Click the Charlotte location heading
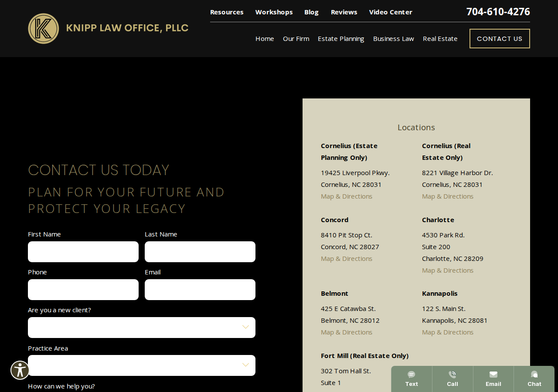Viewport: 558px width, 392px height. click(438, 220)
